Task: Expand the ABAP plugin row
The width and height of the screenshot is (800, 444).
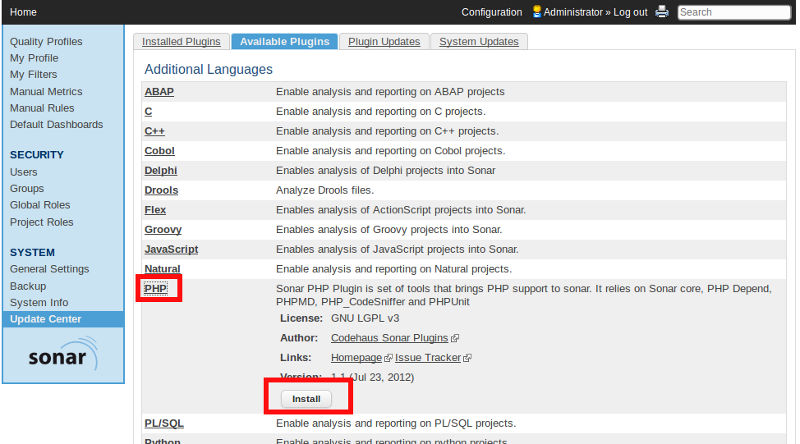Action: 158,91
